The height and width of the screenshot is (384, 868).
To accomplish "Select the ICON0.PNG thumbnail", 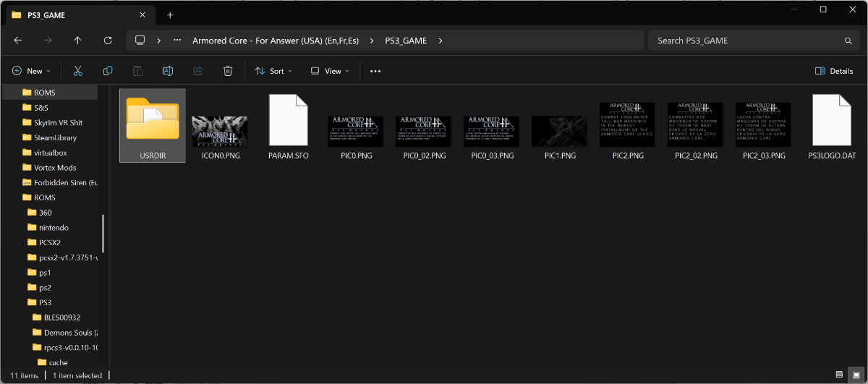I will pos(219,132).
